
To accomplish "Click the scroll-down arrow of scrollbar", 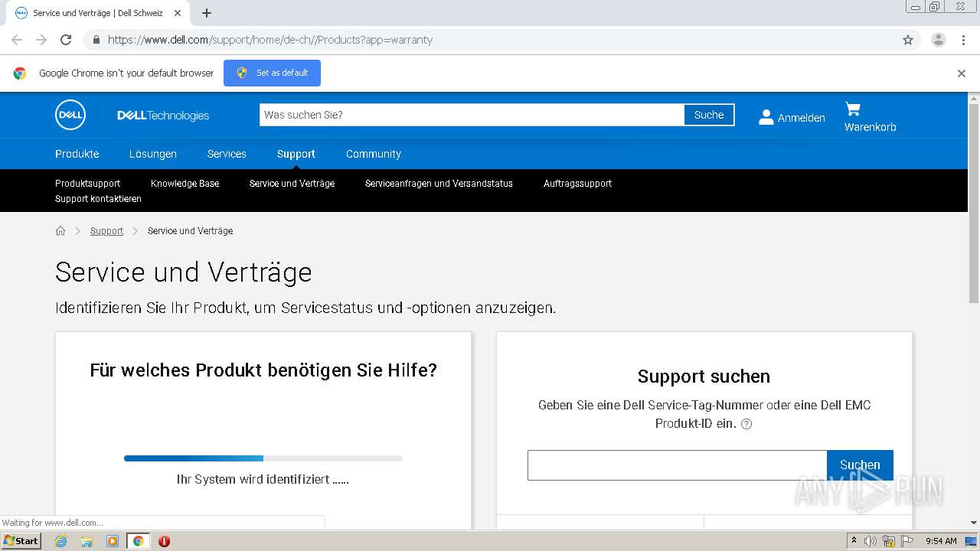I will [x=974, y=523].
